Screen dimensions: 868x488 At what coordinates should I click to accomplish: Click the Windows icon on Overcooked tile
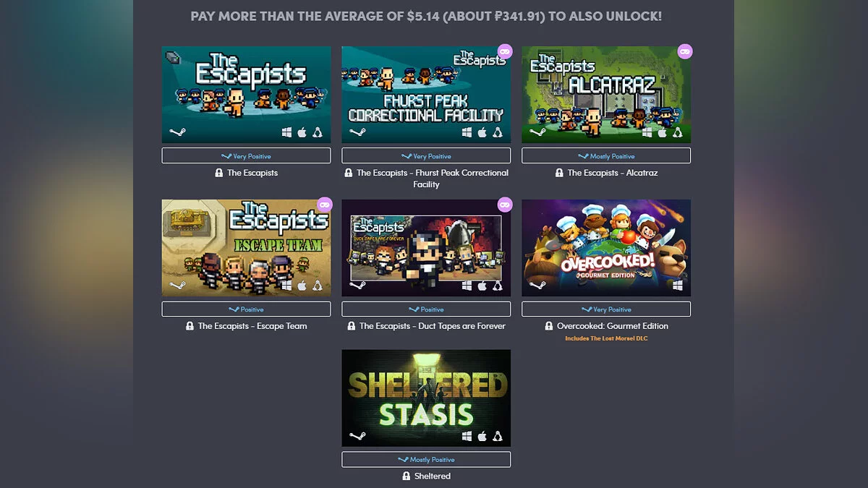click(x=678, y=286)
